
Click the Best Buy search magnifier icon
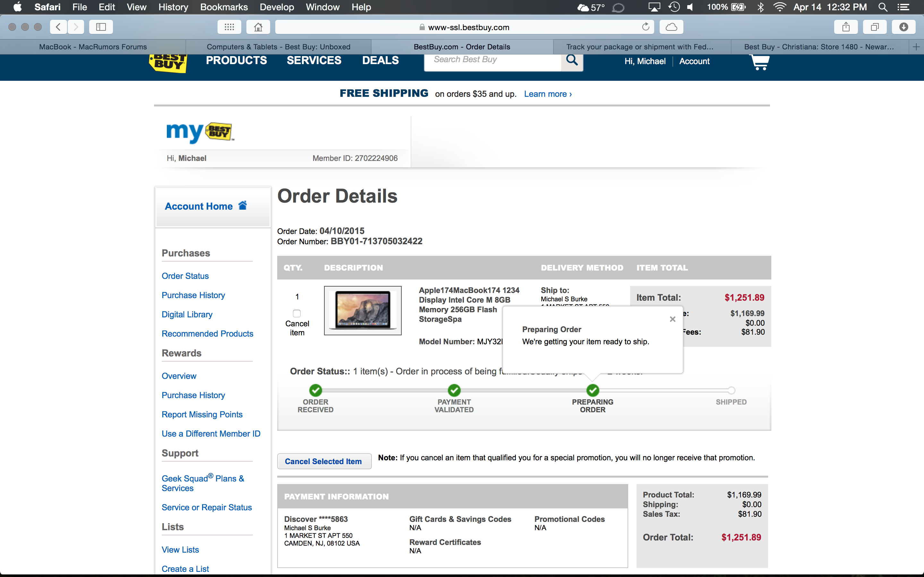[x=572, y=60]
